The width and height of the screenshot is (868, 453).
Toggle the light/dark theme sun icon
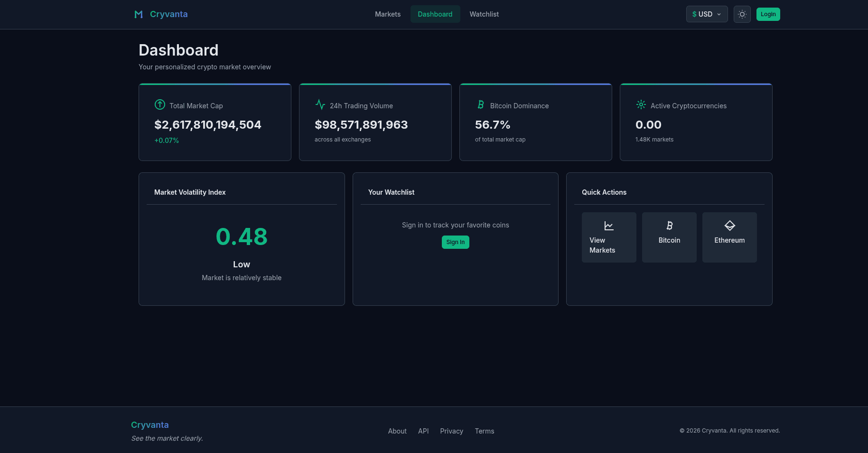pos(742,14)
